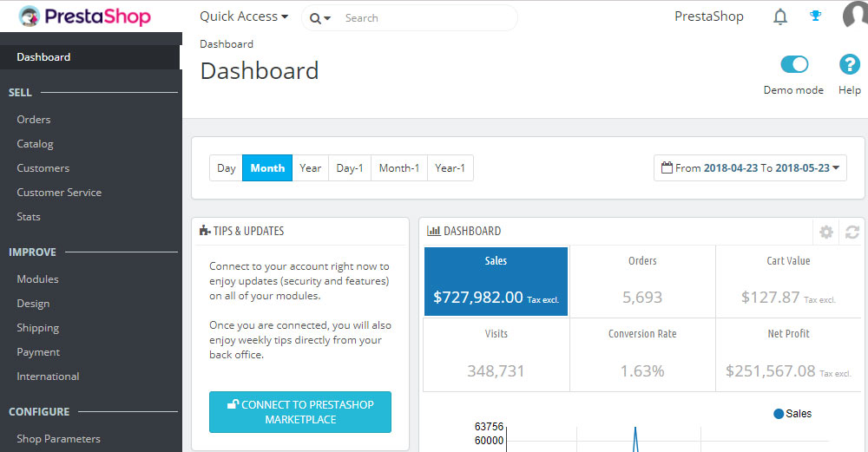Open Shipping in the sidebar
The height and width of the screenshot is (452, 868).
37,328
